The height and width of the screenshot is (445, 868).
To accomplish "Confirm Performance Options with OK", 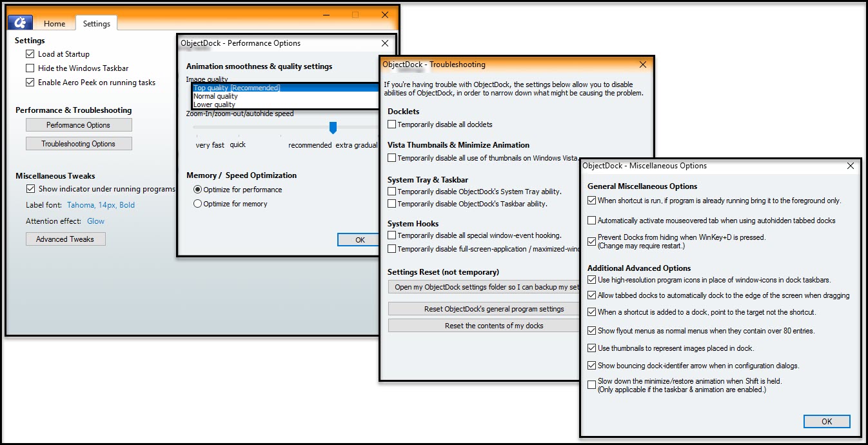I will point(359,240).
